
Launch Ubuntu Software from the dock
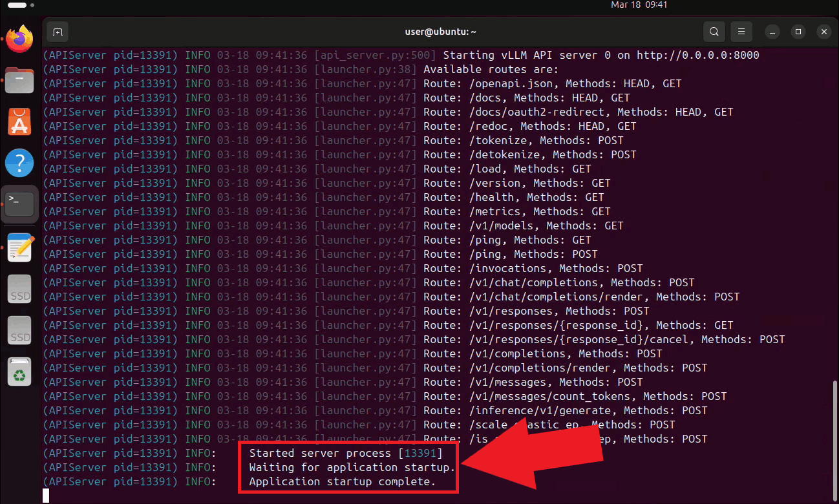19,121
